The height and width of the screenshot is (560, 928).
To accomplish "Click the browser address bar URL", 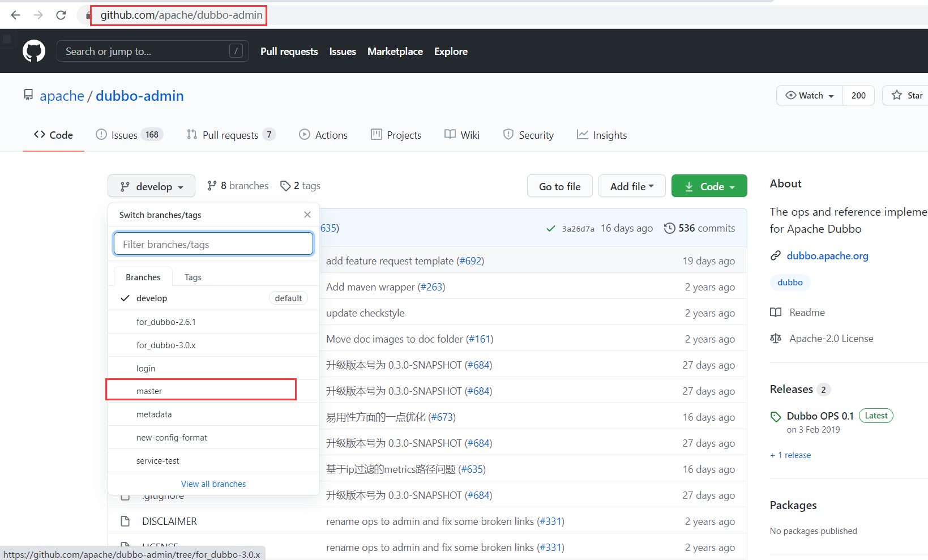I will click(181, 15).
